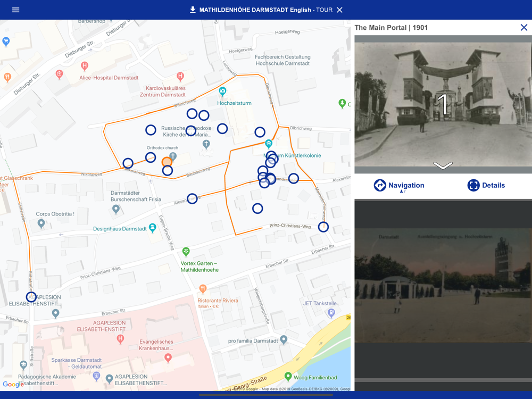Open the Details view
The image size is (532, 399).
pyautogui.click(x=486, y=185)
